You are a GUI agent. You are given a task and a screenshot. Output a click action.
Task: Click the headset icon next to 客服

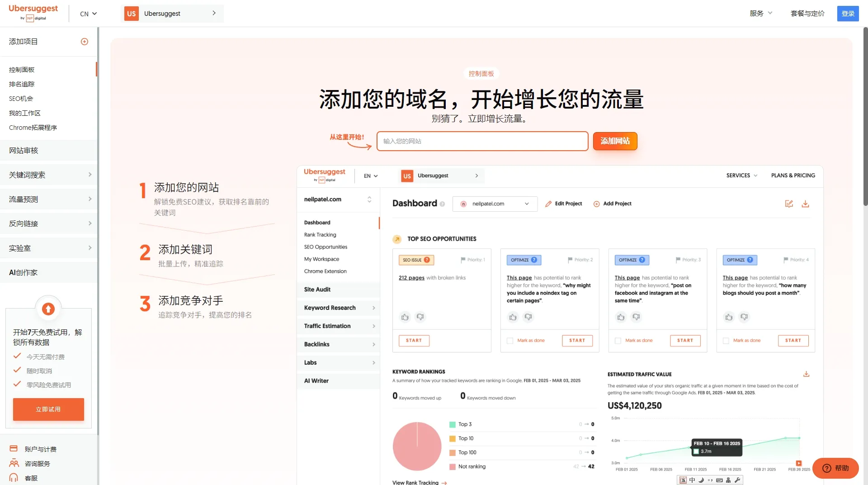pos(14,478)
